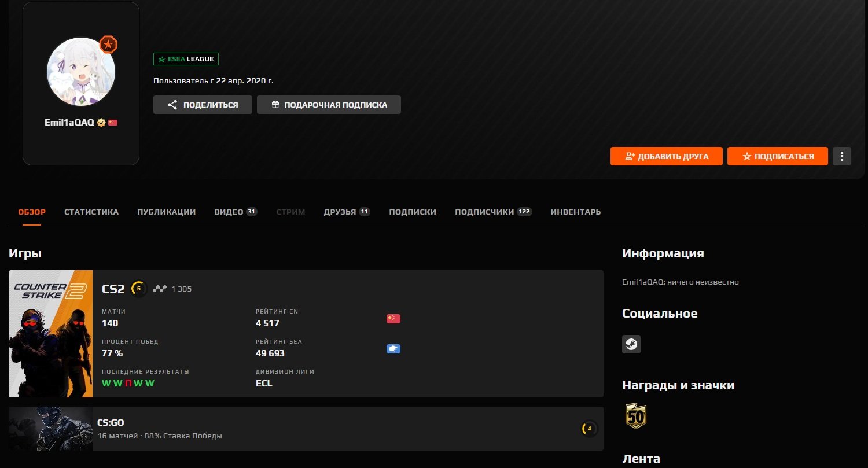Click the red П in last results

(x=128, y=383)
